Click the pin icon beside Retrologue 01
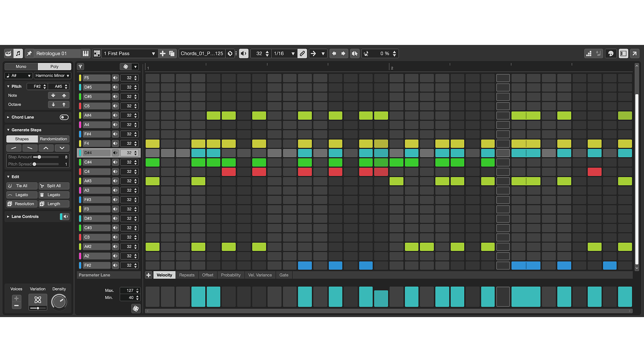The width and height of the screenshot is (644, 362). pyautogui.click(x=29, y=54)
